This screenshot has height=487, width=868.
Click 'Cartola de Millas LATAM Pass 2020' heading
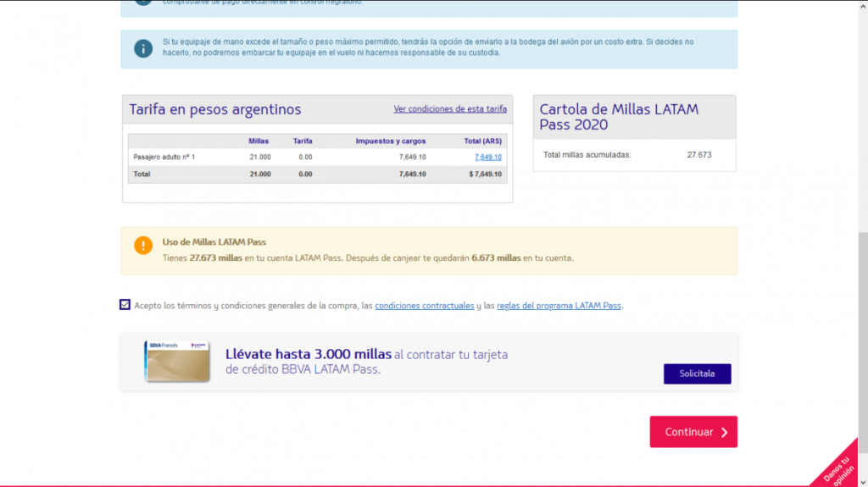(x=619, y=117)
